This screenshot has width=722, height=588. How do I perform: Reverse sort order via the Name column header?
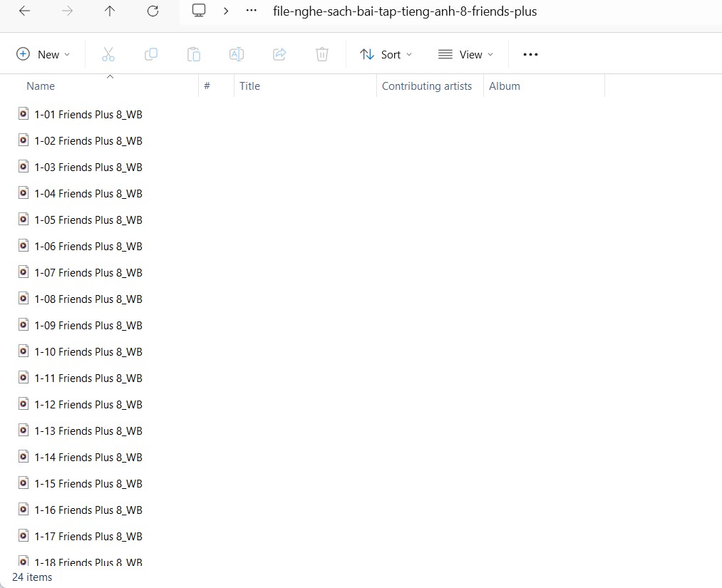pos(40,86)
